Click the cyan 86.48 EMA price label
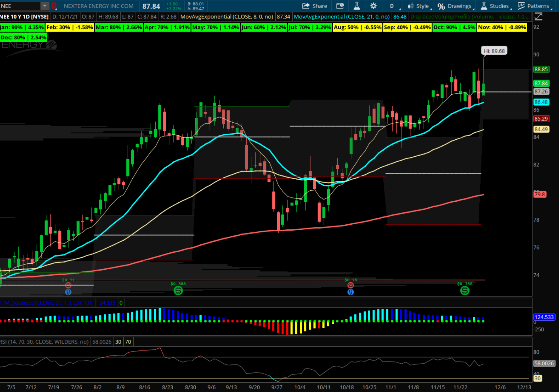Screen dimensions: 559x392 [x=541, y=102]
